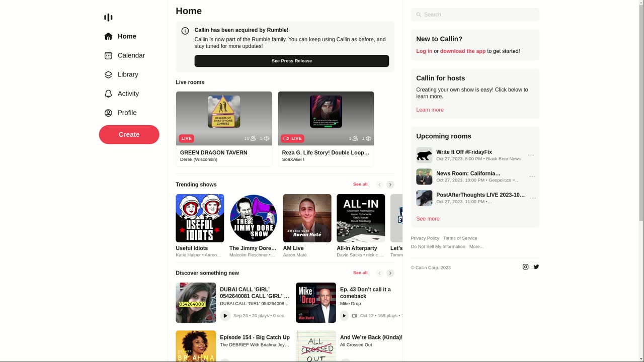The image size is (644, 362).
Task: Open All-In Afterparty show cover
Action: [361, 218]
